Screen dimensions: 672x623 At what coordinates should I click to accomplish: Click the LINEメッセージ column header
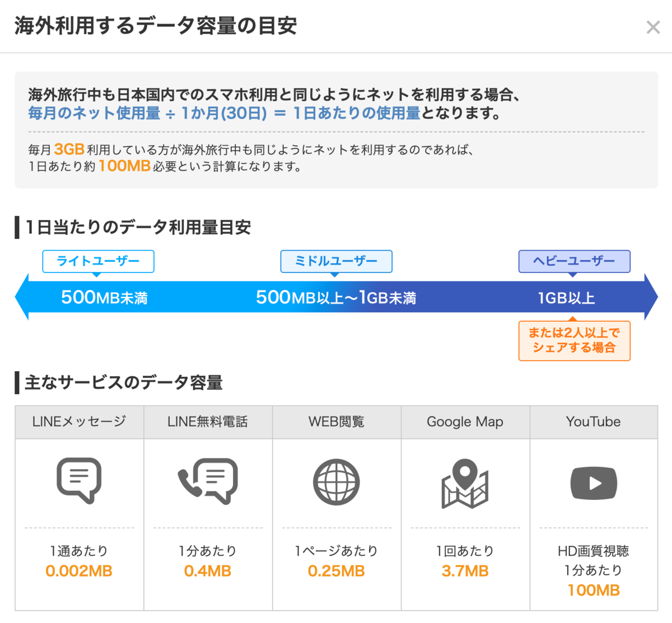[79, 422]
